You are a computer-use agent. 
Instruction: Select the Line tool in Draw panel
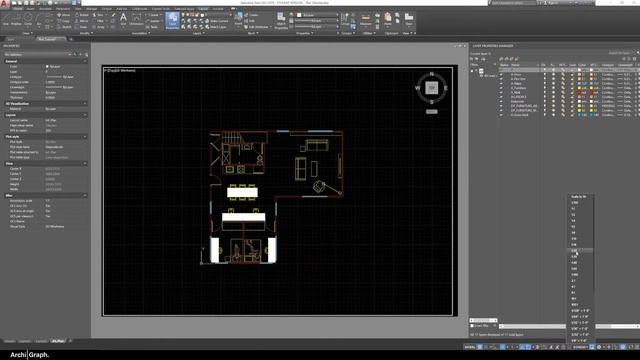coord(6,19)
